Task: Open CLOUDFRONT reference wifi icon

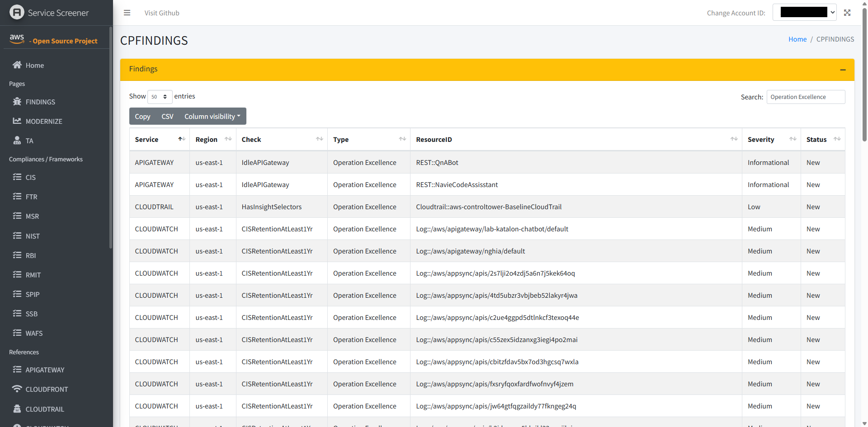Action: tap(17, 389)
